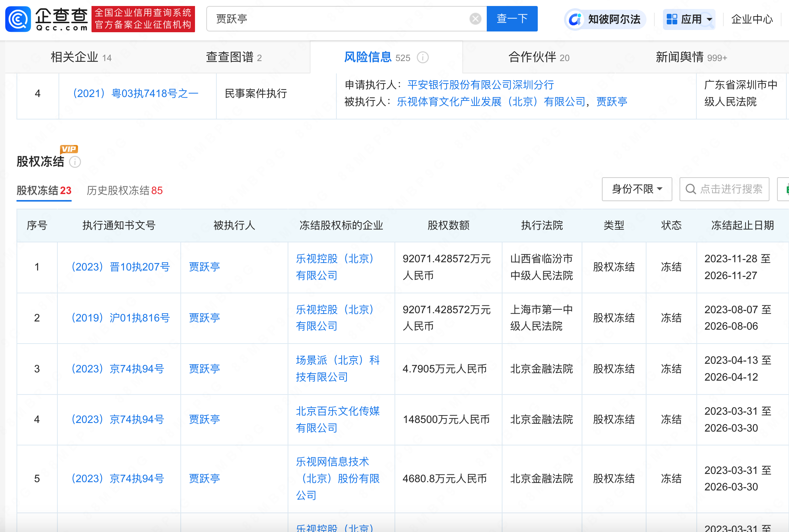
Task: Select the 股权冻结 23 sub-tab
Action: click(44, 190)
